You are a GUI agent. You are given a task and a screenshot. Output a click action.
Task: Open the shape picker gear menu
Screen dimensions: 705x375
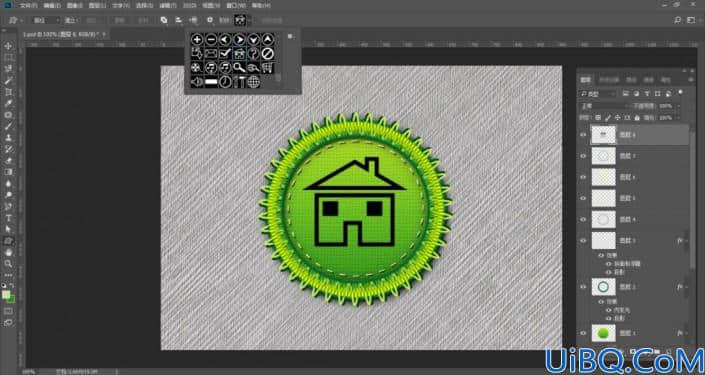tap(290, 36)
